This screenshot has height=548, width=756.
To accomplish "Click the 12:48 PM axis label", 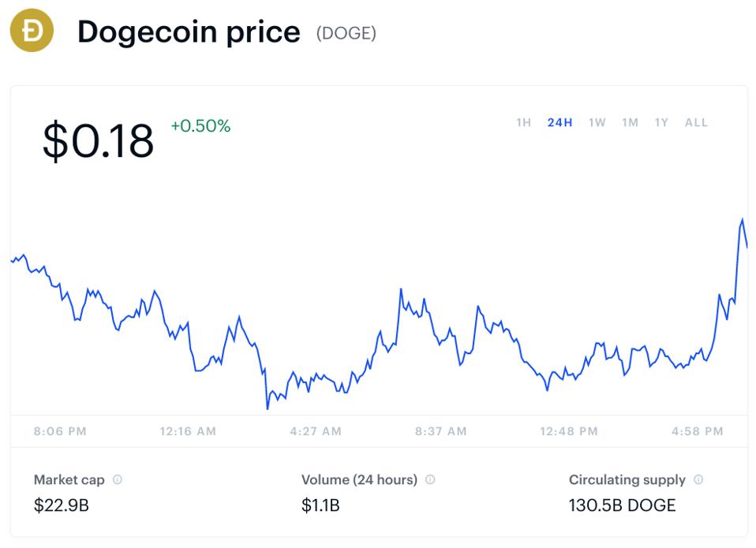I will pos(569,431).
